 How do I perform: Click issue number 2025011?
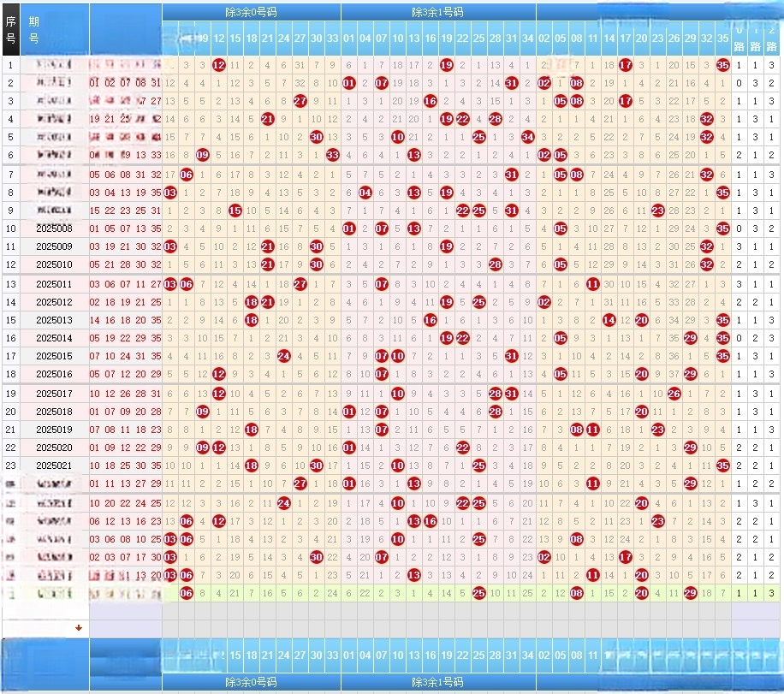click(54, 284)
